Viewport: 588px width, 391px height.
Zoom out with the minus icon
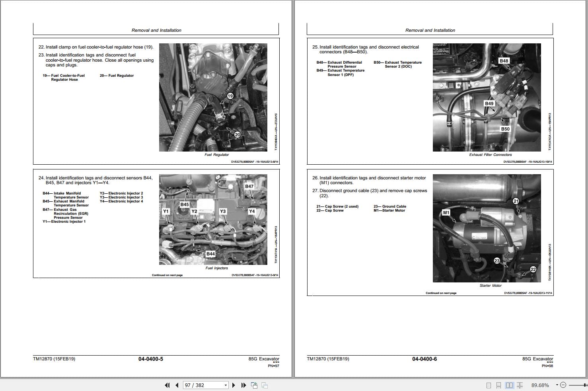563,385
